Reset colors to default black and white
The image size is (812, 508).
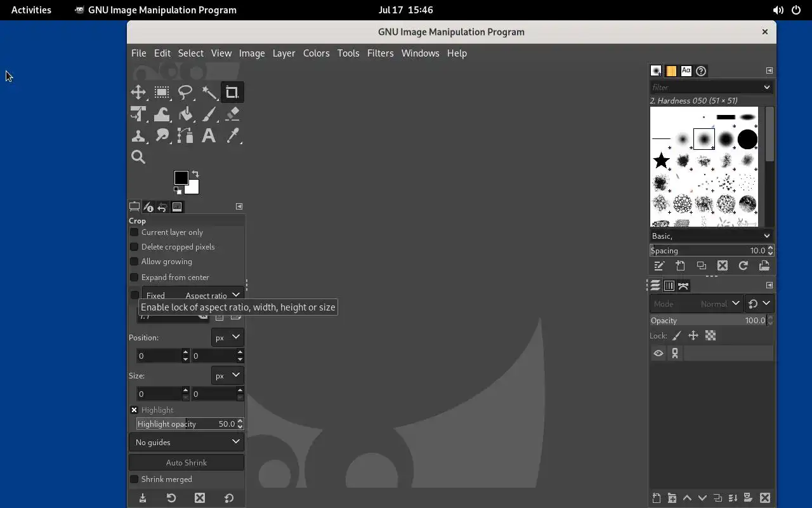[178, 189]
